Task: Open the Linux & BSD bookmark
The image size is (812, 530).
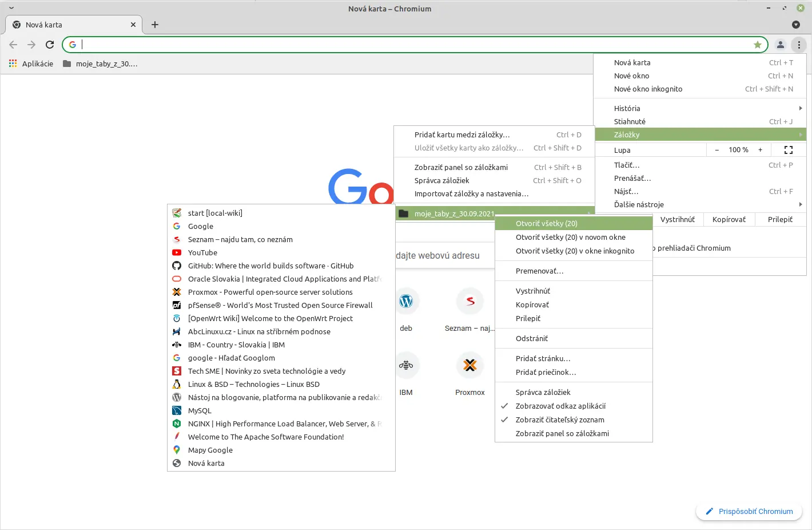Action: tap(281, 384)
